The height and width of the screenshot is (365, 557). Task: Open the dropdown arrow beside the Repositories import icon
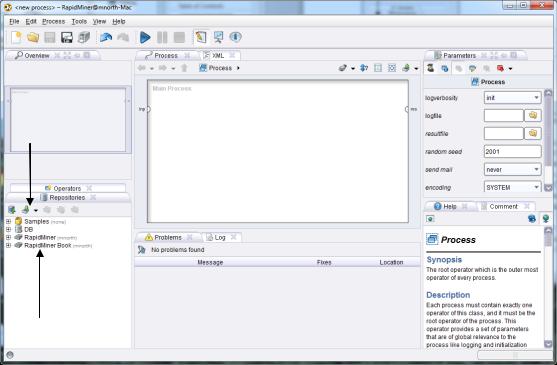(x=36, y=211)
